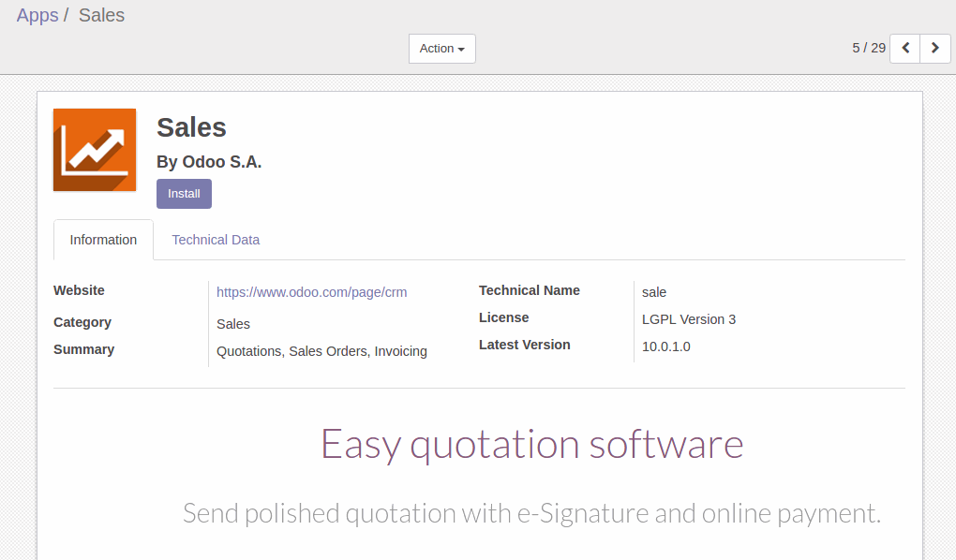Navigate back to Apps breadcrumb
Viewport: 956px width, 560px height.
[37, 15]
